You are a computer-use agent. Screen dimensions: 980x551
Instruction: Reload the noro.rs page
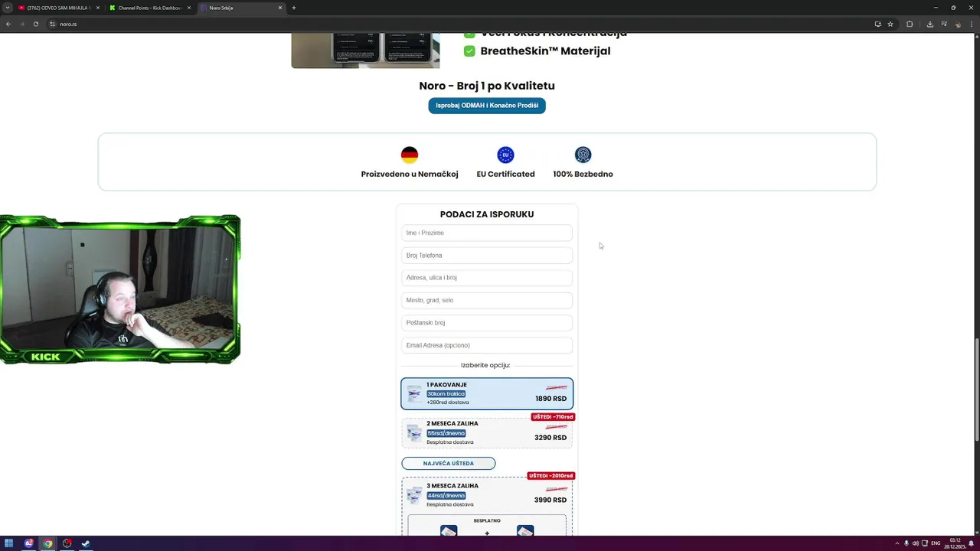pos(35,24)
